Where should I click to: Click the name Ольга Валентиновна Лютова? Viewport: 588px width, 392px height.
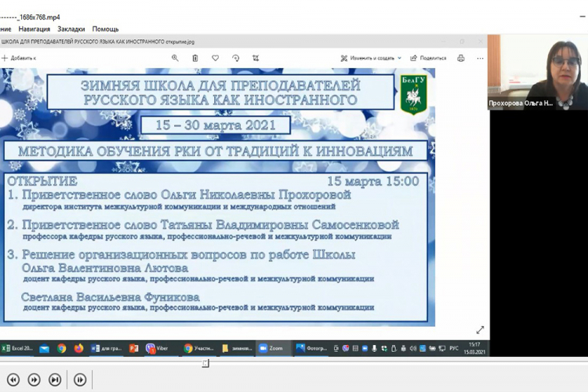coord(105,268)
